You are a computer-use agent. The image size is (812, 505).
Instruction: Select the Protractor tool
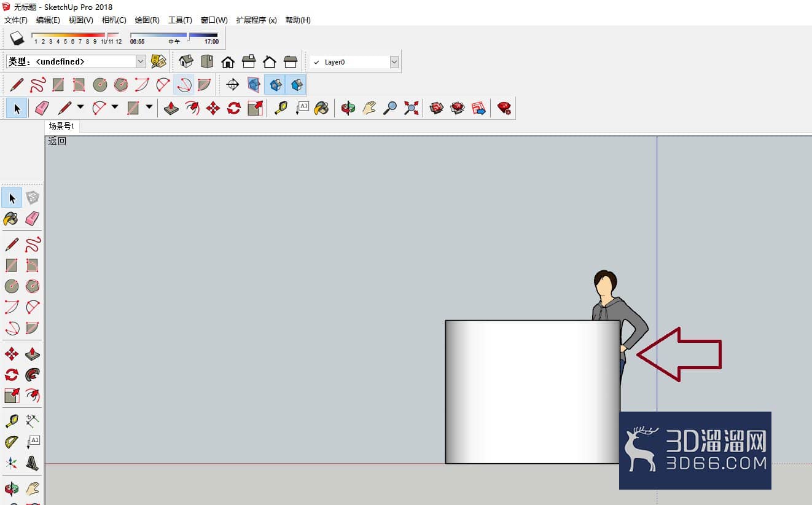click(12, 442)
